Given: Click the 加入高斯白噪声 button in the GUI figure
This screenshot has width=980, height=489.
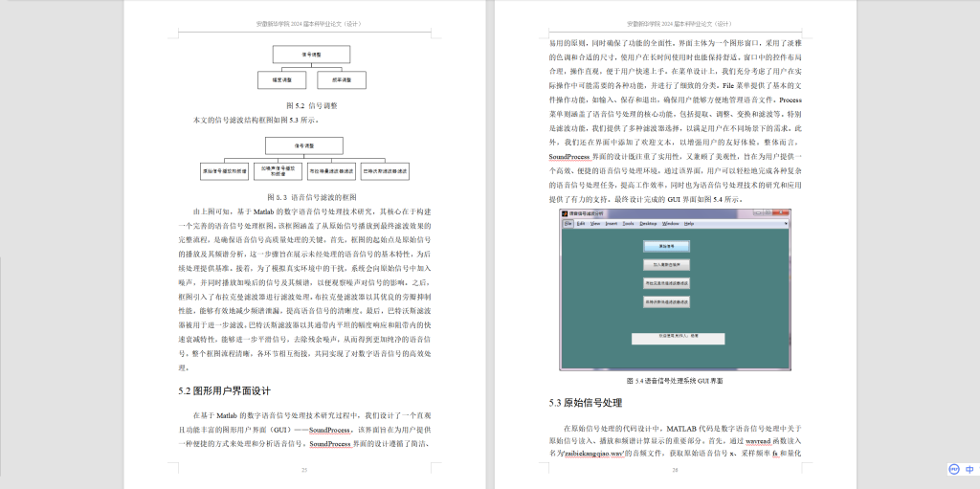Looking at the screenshot, I should coord(667,264).
